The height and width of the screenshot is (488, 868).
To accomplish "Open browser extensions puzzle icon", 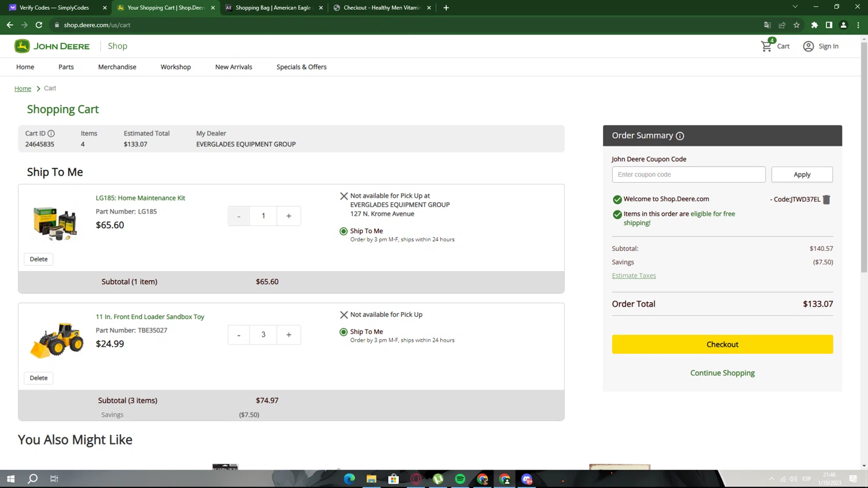I will coord(814,25).
